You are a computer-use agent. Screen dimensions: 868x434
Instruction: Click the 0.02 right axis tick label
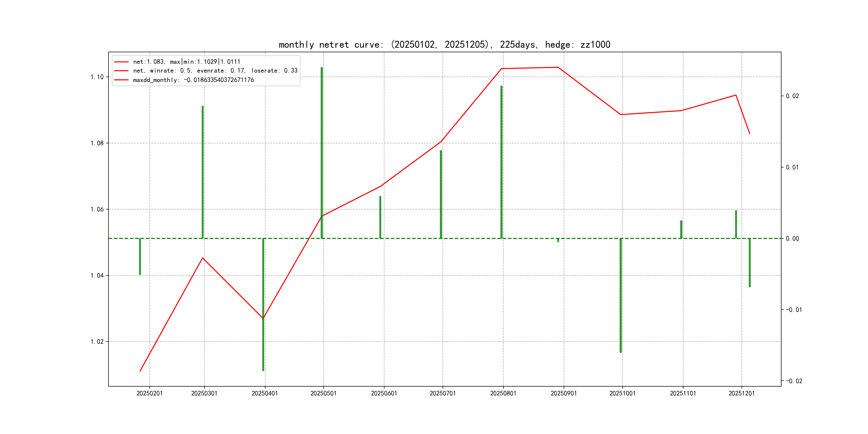(x=792, y=96)
